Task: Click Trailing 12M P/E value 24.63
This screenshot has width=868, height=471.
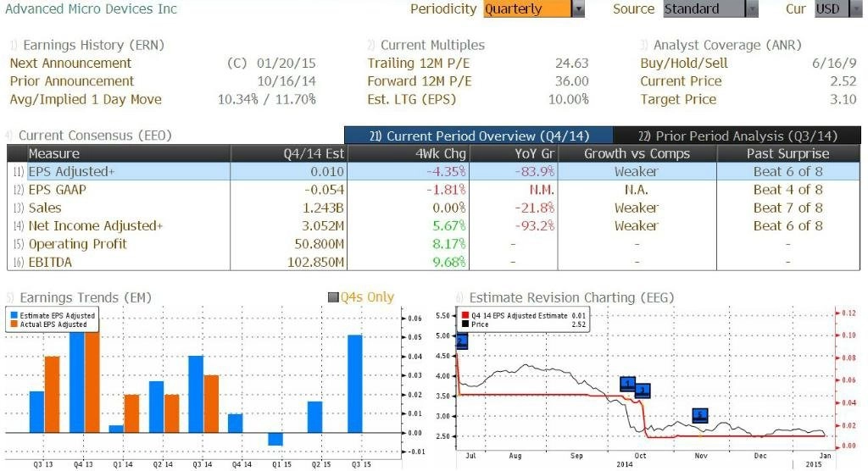Action: [572, 63]
